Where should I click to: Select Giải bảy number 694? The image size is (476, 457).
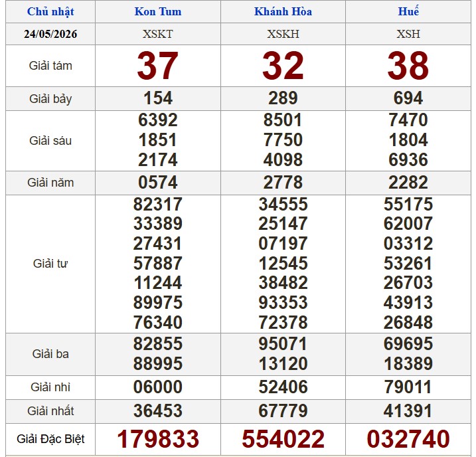coord(408,98)
